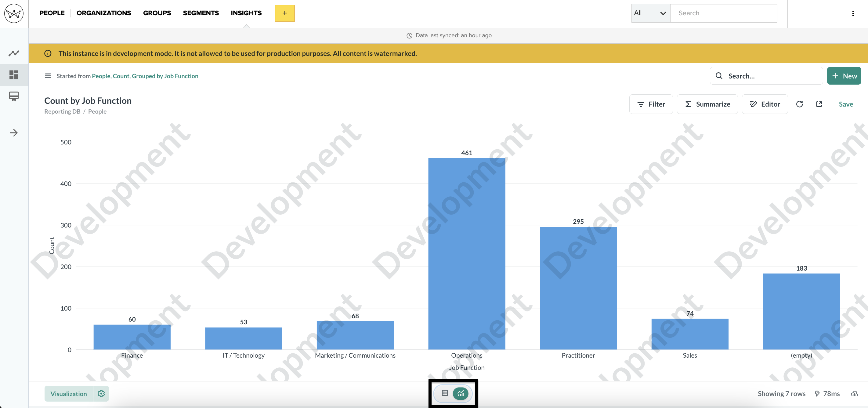Save the question
This screenshot has width=868, height=408.
click(x=846, y=104)
